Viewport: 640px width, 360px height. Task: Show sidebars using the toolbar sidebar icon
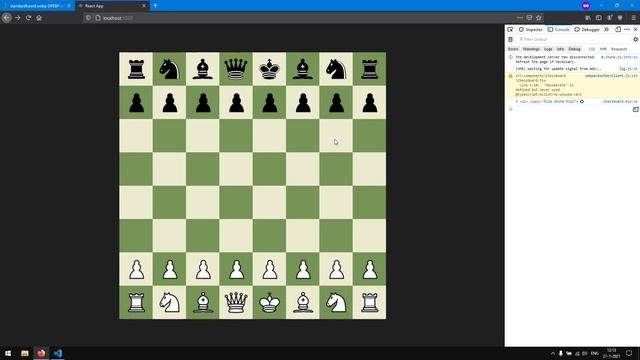598,18
